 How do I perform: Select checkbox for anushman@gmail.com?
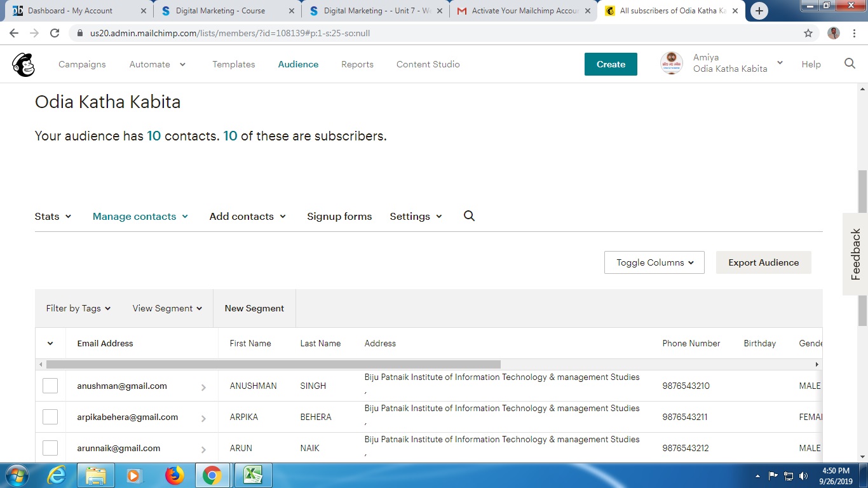[50, 386]
